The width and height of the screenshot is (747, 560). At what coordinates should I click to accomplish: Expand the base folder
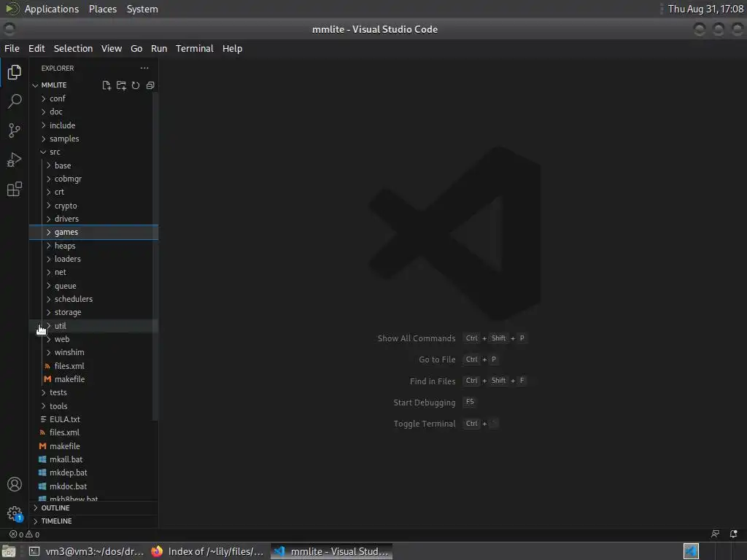[93, 166]
